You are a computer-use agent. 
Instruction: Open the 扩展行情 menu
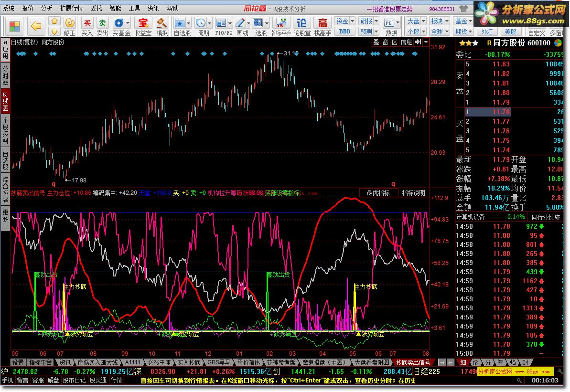coord(71,9)
